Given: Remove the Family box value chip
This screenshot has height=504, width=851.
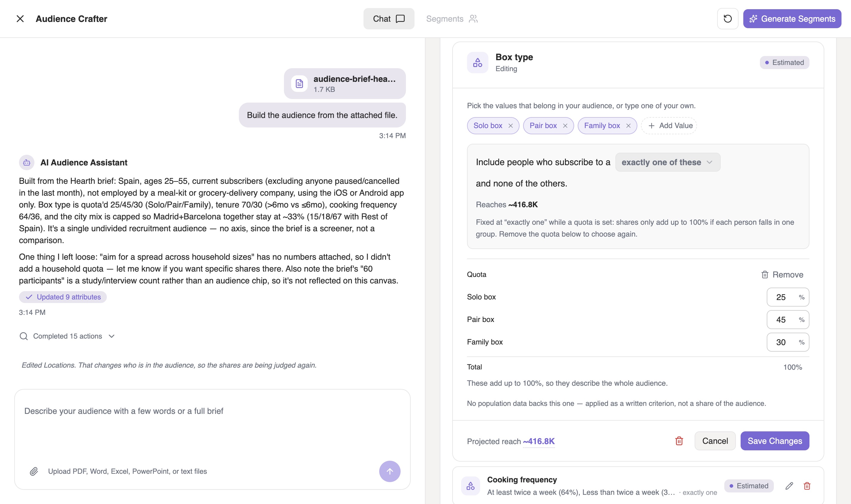Looking at the screenshot, I should 628,126.
